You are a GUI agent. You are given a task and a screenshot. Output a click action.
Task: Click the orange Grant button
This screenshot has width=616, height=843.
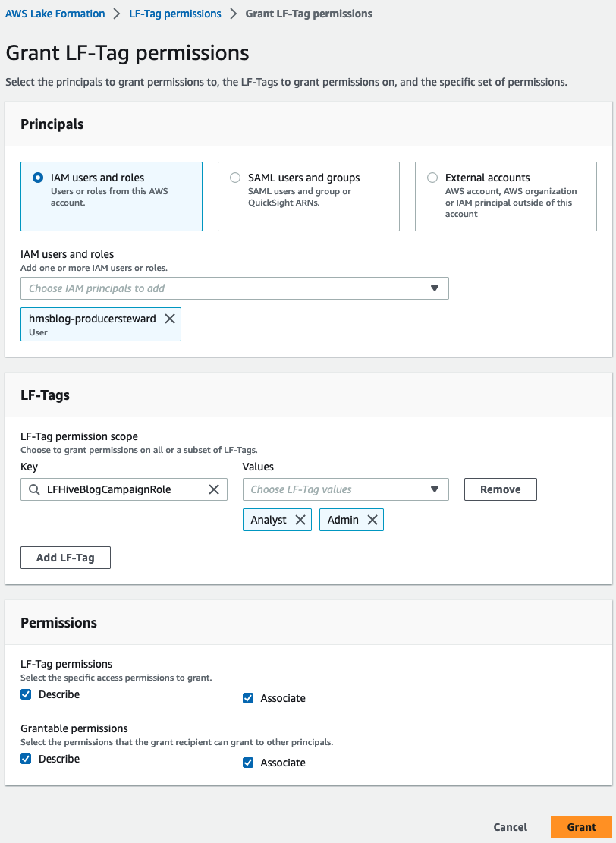(x=581, y=827)
